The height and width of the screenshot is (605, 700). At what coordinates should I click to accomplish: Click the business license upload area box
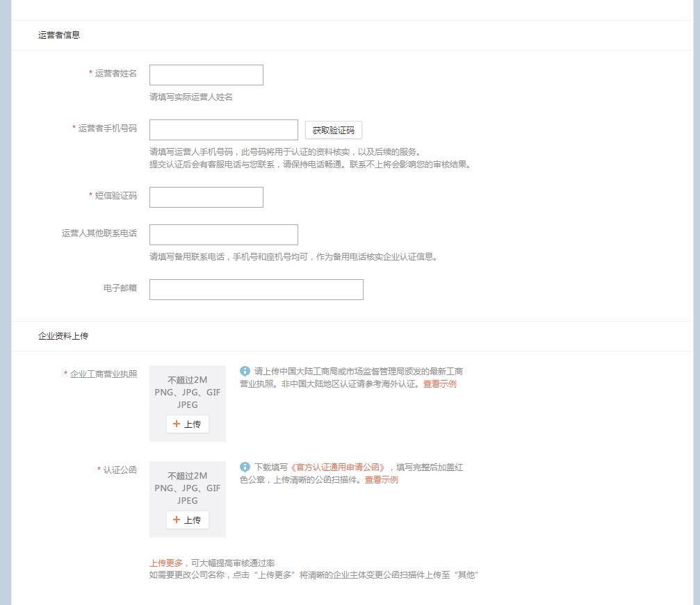[x=187, y=403]
